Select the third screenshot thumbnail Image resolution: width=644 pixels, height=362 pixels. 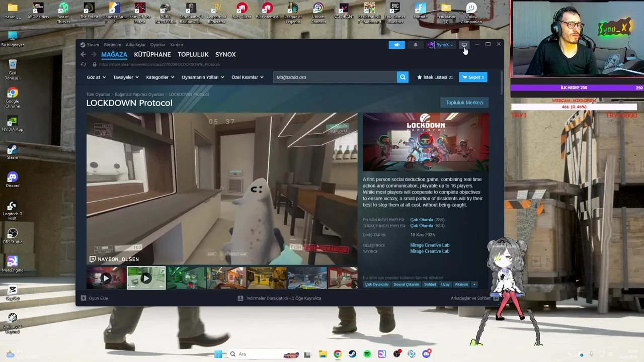(187, 278)
